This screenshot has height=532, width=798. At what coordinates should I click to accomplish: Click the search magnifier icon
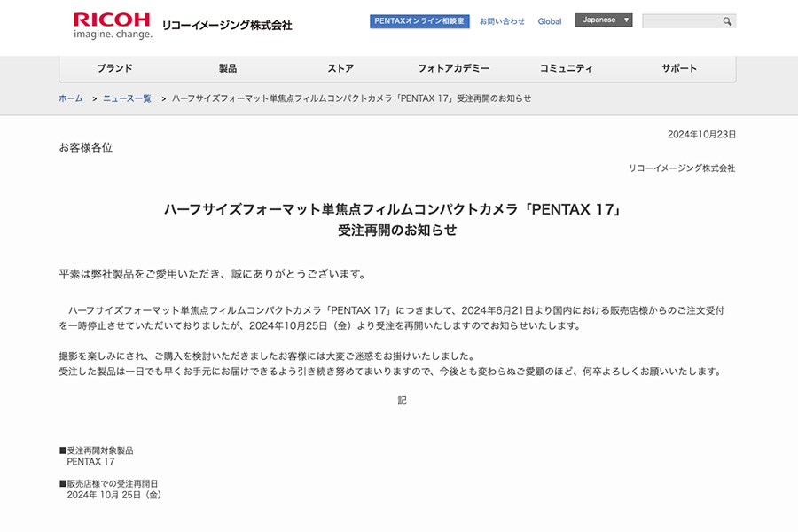pyautogui.click(x=727, y=21)
